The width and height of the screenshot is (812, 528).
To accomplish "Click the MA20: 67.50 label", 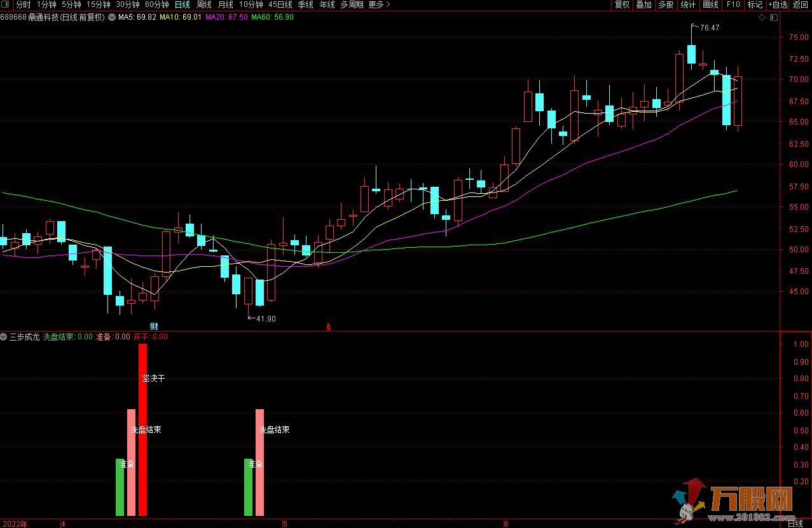I will tap(226, 17).
